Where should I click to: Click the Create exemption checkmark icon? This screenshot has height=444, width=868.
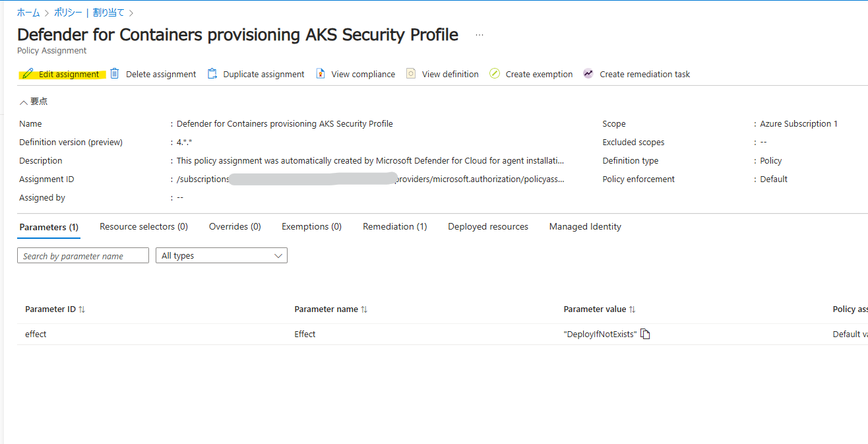495,73
